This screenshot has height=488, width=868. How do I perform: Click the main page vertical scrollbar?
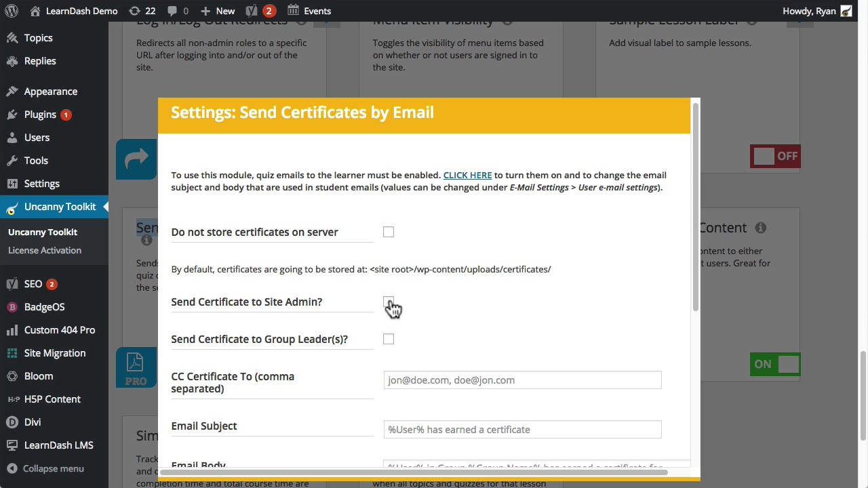tap(863, 396)
